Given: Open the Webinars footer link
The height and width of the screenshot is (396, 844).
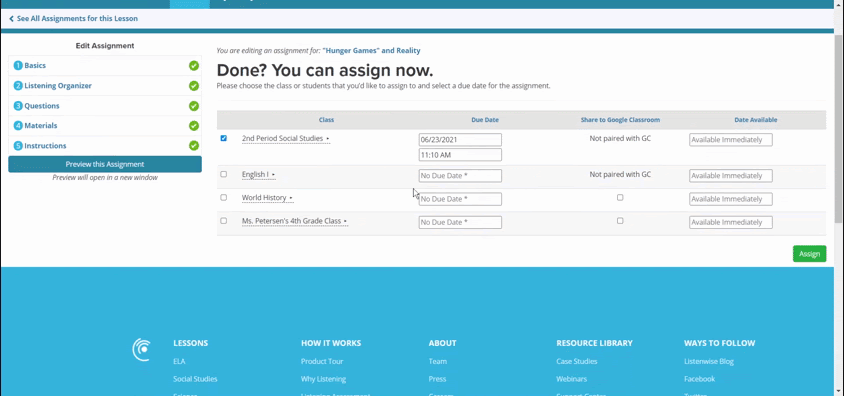Looking at the screenshot, I should pyautogui.click(x=572, y=379).
